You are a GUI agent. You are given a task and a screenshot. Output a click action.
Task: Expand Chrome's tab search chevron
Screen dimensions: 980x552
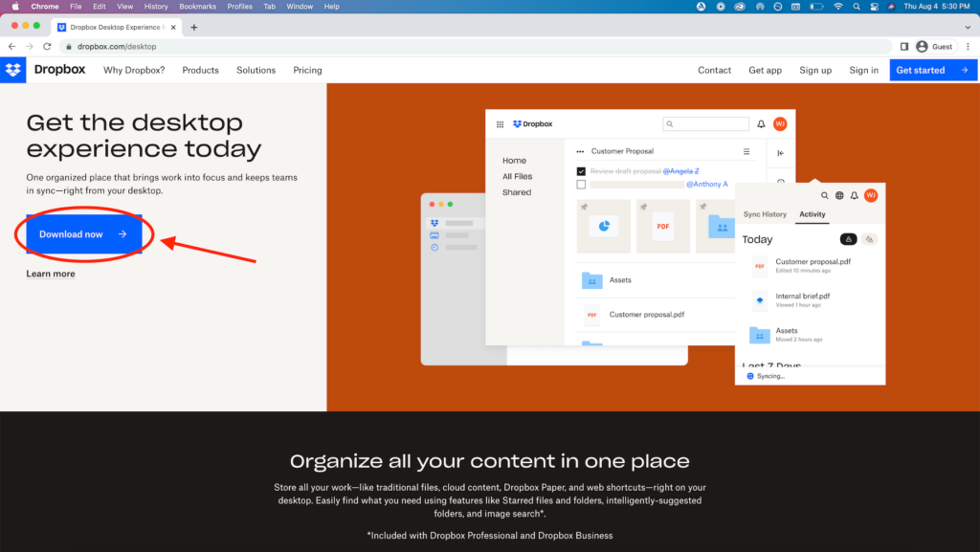[x=968, y=28]
